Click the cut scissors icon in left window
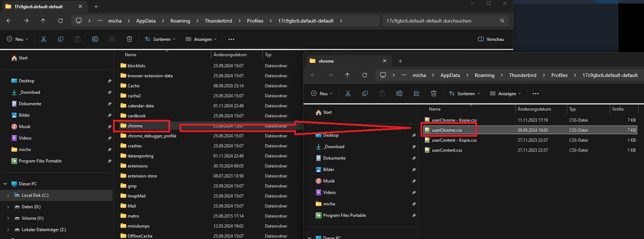 (x=44, y=39)
